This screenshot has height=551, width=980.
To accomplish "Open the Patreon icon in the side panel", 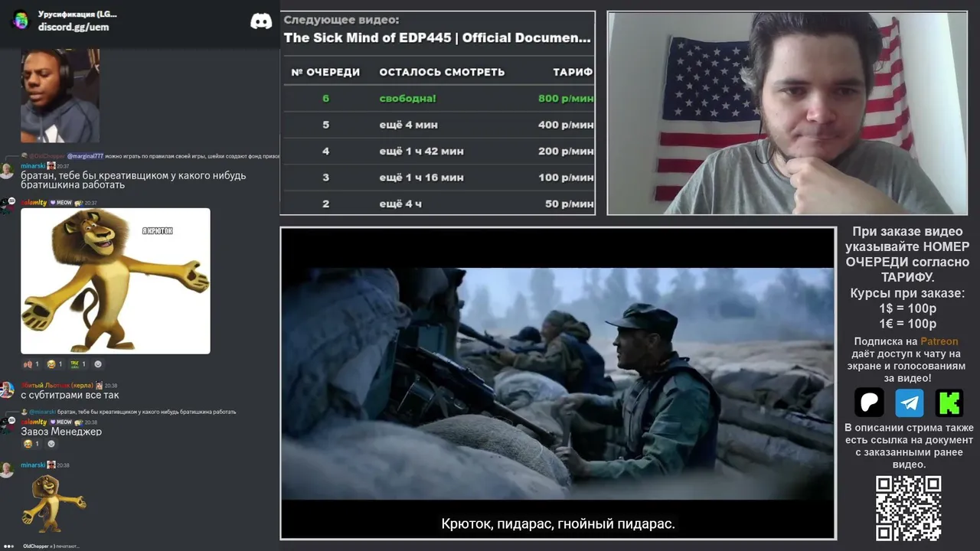I will coord(869,403).
